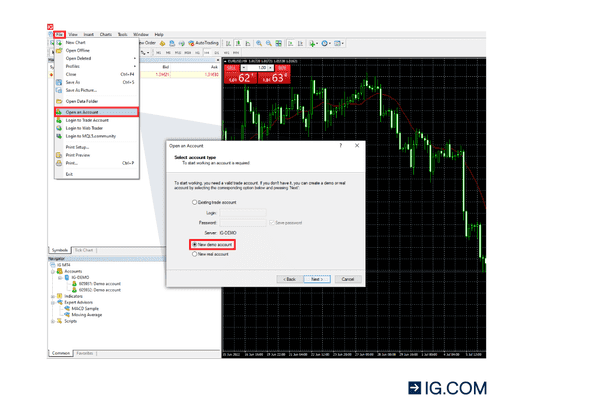The height and width of the screenshot is (420, 600).
Task: Click the New Order toolbar button
Action: click(148, 43)
